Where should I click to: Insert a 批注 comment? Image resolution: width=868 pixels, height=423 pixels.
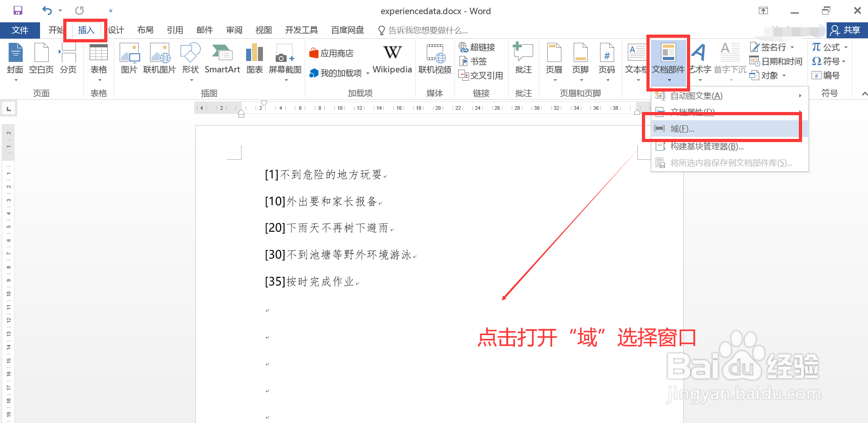click(x=524, y=58)
